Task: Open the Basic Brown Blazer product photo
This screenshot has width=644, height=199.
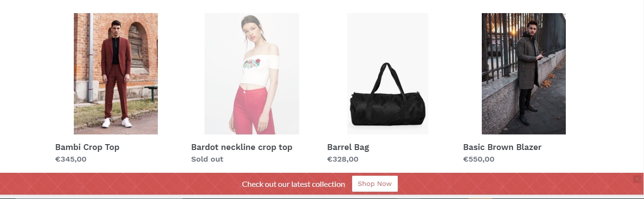Action: [524, 74]
